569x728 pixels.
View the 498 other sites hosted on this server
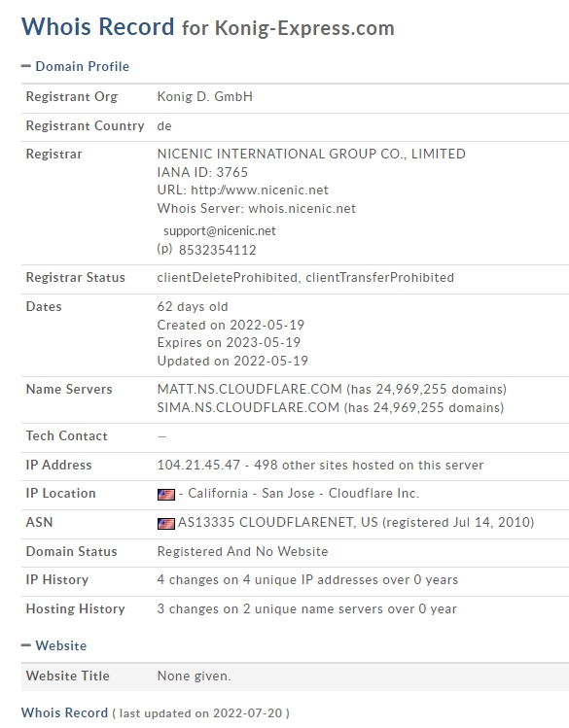coord(369,465)
